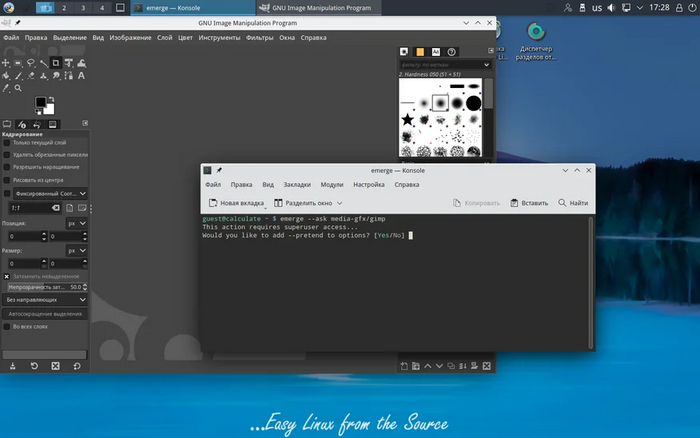Delete tool preset X icon in options
This screenshot has width=700, height=438.
click(x=55, y=366)
